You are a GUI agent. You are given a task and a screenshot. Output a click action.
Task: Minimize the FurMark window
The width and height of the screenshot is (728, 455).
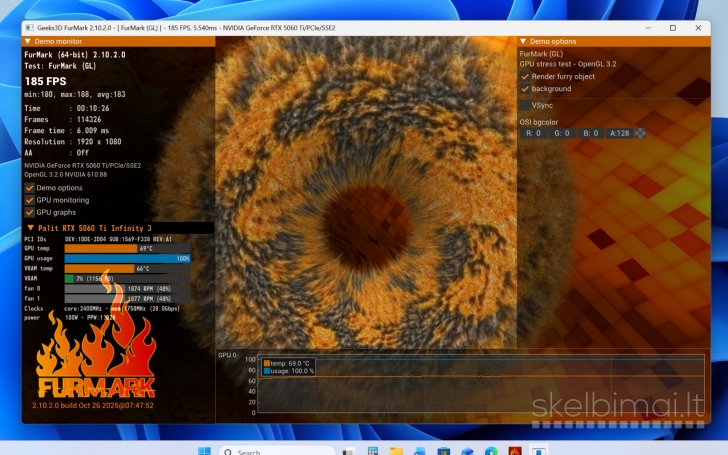(x=648, y=28)
